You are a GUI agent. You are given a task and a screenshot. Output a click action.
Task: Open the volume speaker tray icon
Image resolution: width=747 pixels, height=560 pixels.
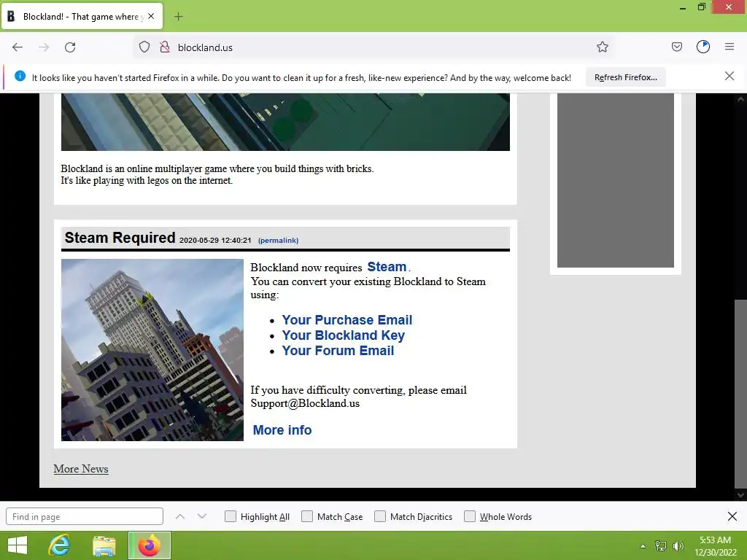click(678, 546)
